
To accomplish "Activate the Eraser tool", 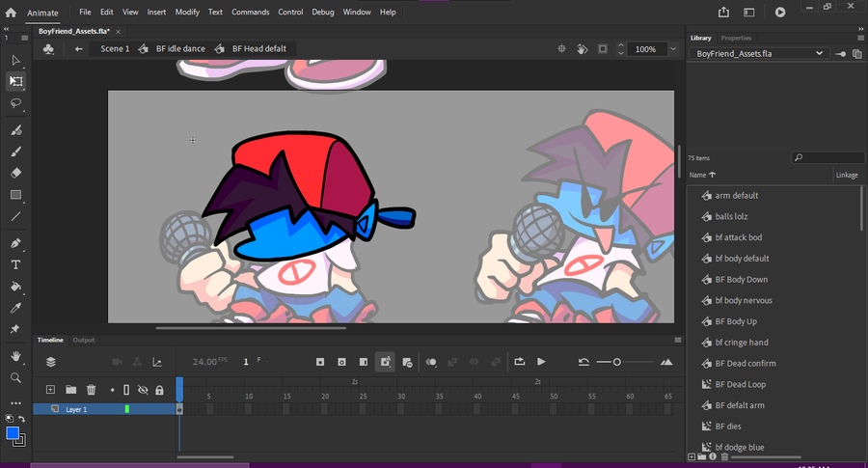I will [x=15, y=173].
